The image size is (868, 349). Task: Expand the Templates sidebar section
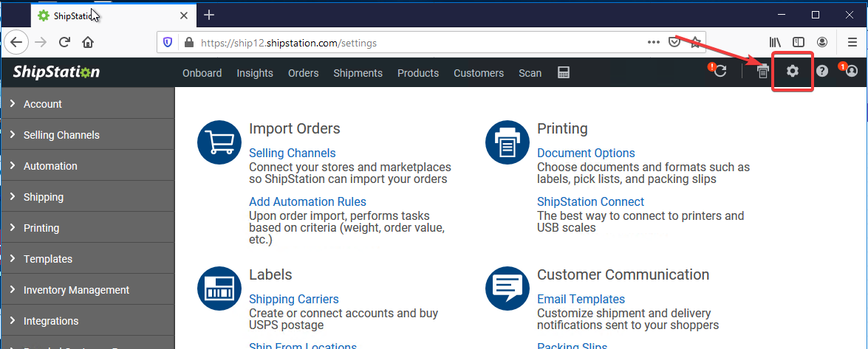[x=87, y=259]
